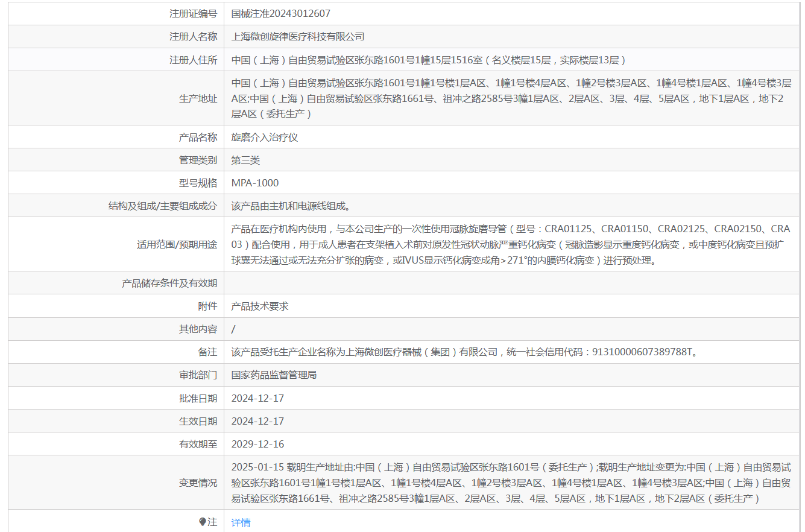Image resolution: width=805 pixels, height=532 pixels.
Task: Select registrant name 上海微创旋律医疗科技有限公司
Action: (298, 36)
